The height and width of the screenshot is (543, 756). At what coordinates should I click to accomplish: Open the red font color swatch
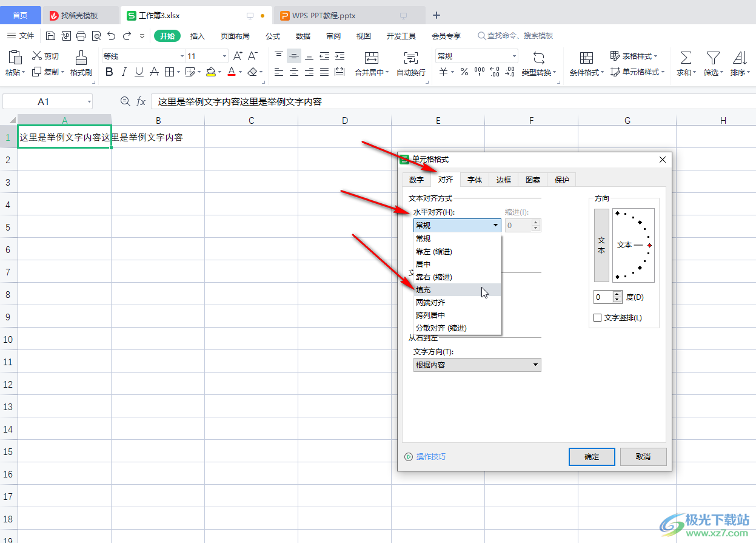tap(231, 72)
